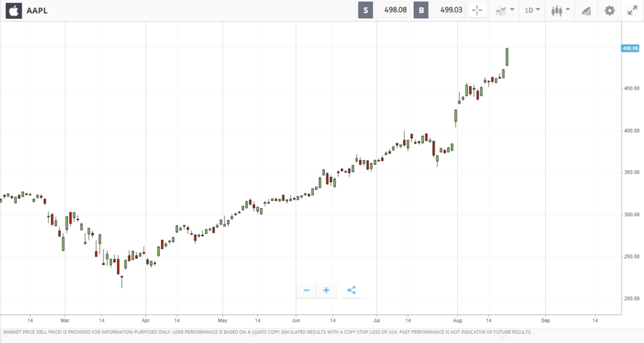Click the 498.08 current price label
The height and width of the screenshot is (343, 644).
click(x=630, y=48)
